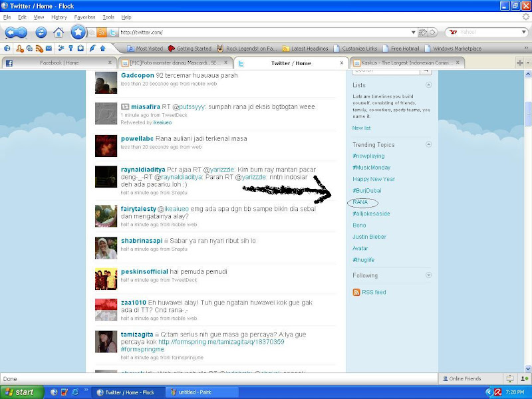Go back with the back arrow button

[13, 33]
